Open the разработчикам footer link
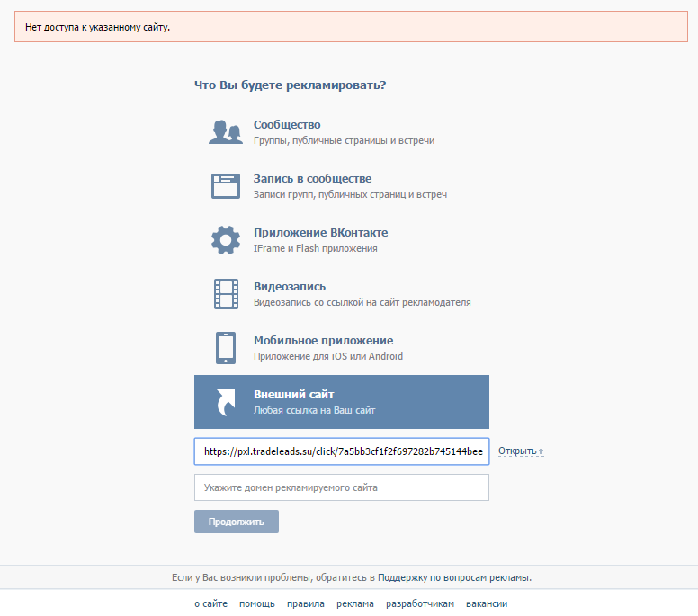This screenshot has width=698, height=616. click(x=420, y=604)
